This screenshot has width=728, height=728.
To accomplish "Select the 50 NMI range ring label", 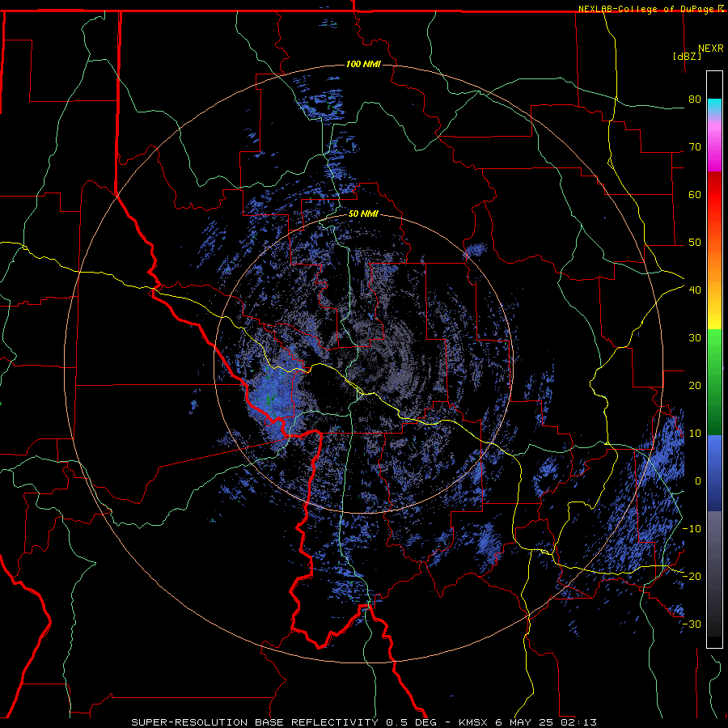I will (363, 214).
